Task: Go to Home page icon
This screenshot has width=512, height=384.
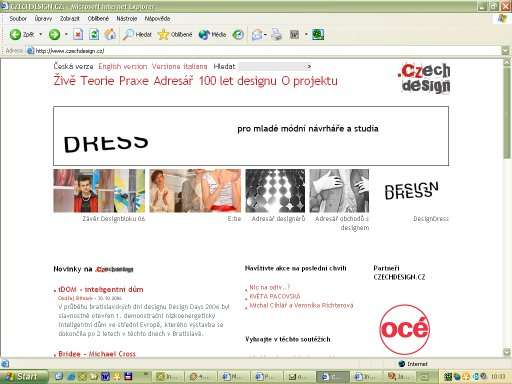Action: tap(110, 34)
